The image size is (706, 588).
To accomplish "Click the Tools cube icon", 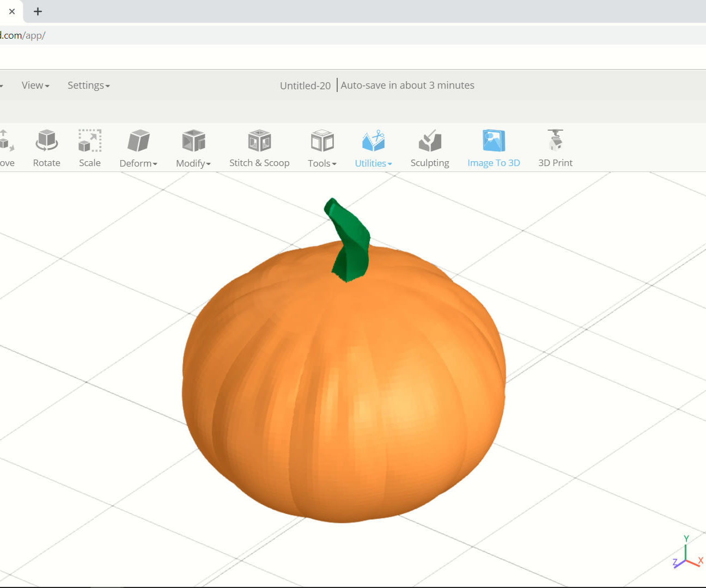I will pyautogui.click(x=321, y=140).
